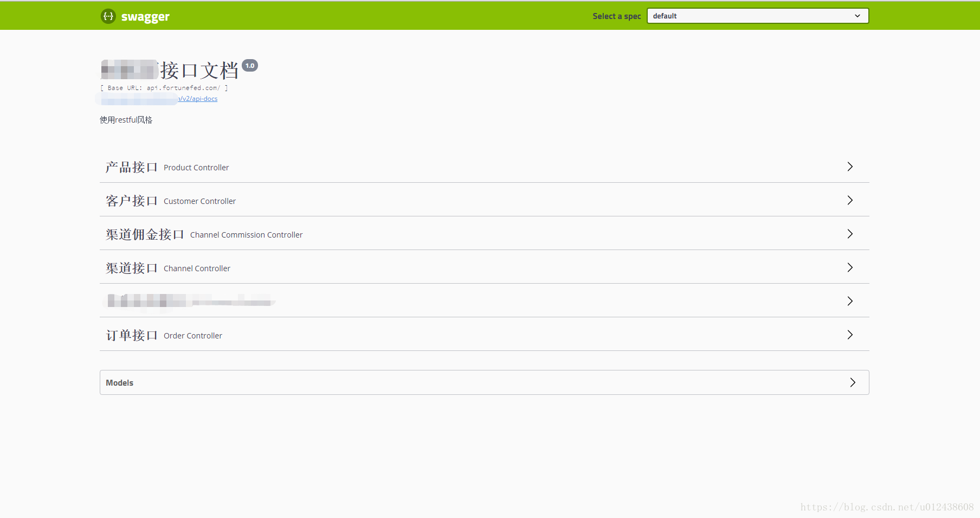The height and width of the screenshot is (518, 980).
Task: Expand the Channel Controller section chevron
Action: 850,267
